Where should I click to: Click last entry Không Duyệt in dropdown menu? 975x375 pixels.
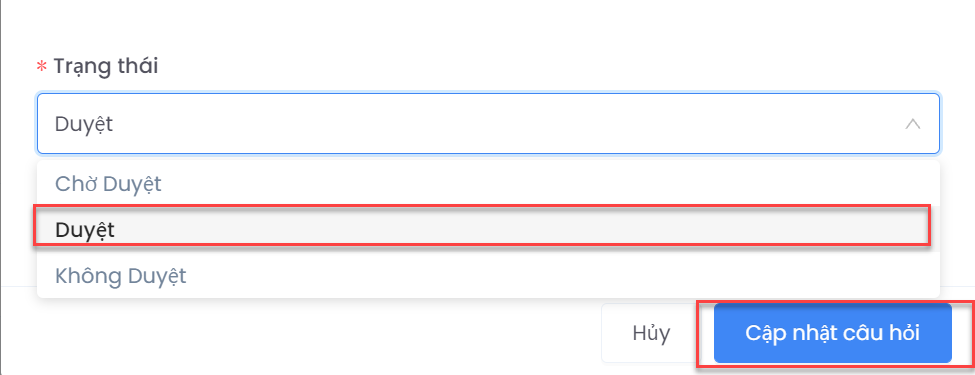(488, 275)
